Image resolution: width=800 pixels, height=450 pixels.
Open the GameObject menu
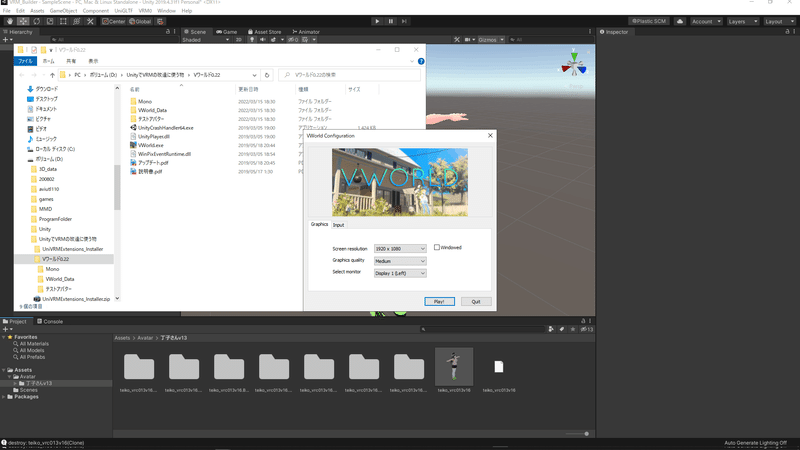[63, 11]
